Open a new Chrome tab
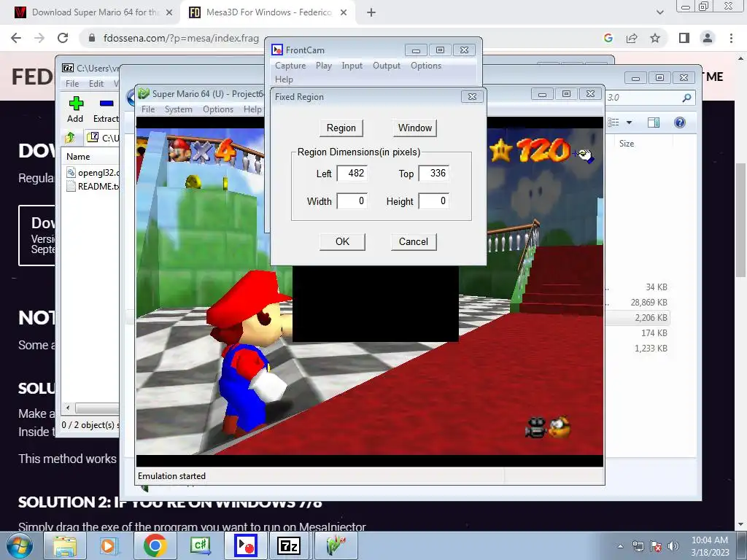The width and height of the screenshot is (747, 560). 371,12
